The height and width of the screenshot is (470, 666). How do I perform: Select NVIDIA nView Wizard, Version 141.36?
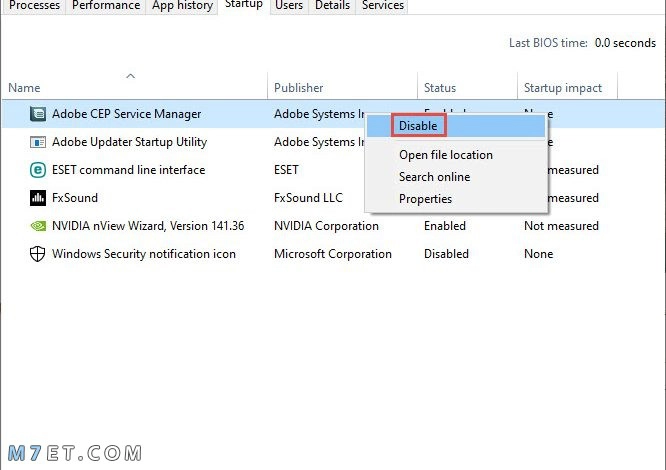148,226
